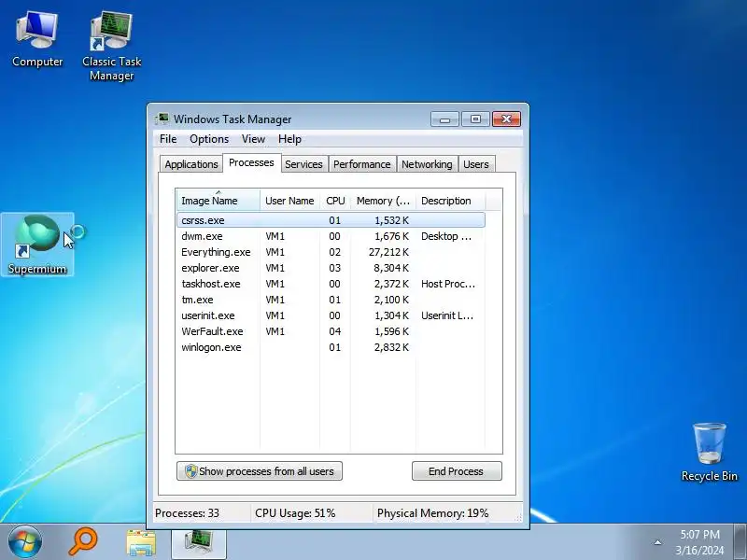Open the Options menu
Image resolution: width=747 pixels, height=560 pixels.
click(x=209, y=139)
